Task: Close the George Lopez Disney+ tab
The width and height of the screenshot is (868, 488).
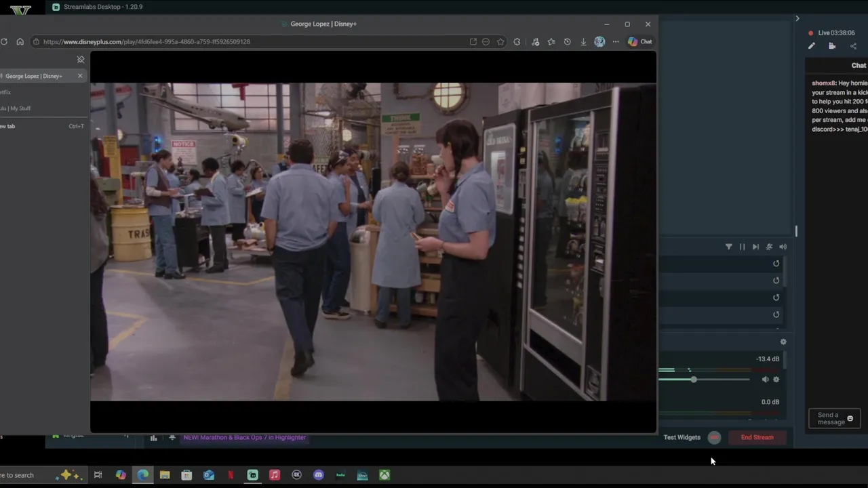Action: [x=80, y=76]
